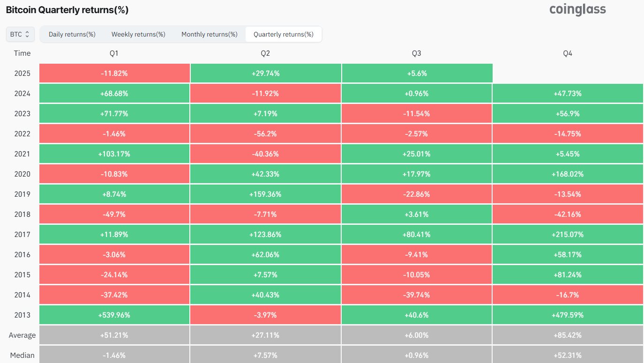Click the coinglass logo
The height and width of the screenshot is (363, 644).
(x=577, y=9)
